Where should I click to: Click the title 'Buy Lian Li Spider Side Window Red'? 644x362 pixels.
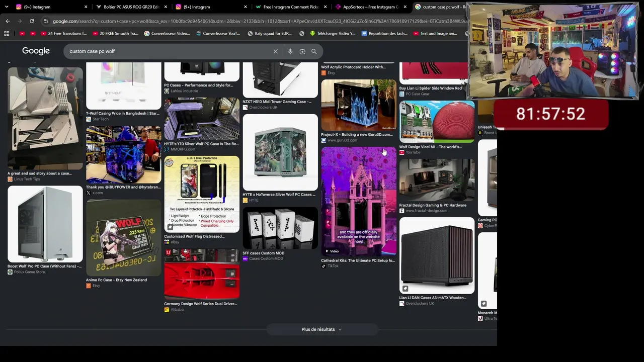point(431,88)
